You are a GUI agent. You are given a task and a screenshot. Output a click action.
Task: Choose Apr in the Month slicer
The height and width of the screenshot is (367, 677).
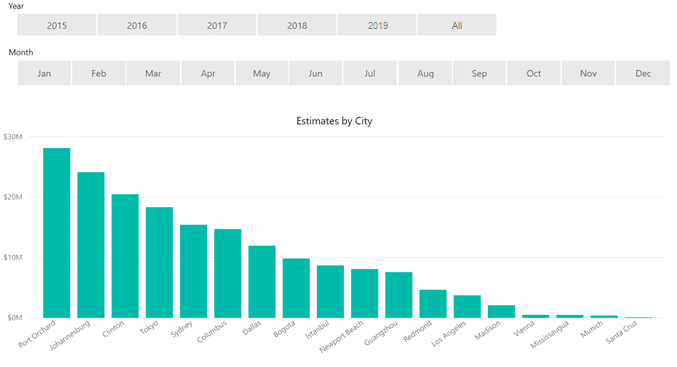[x=208, y=73]
